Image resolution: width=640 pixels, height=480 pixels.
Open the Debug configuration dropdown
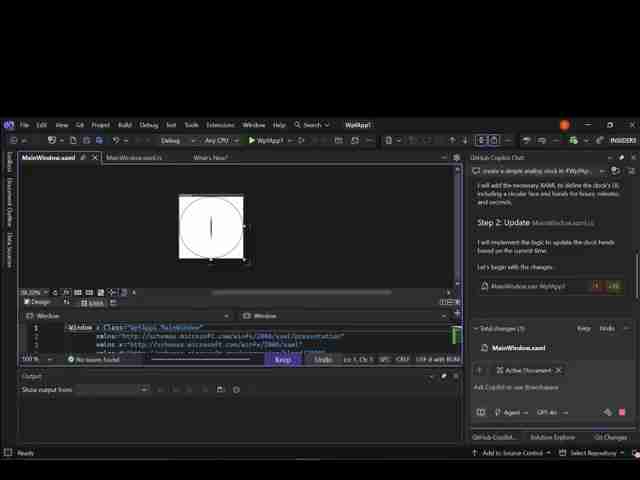(179, 140)
